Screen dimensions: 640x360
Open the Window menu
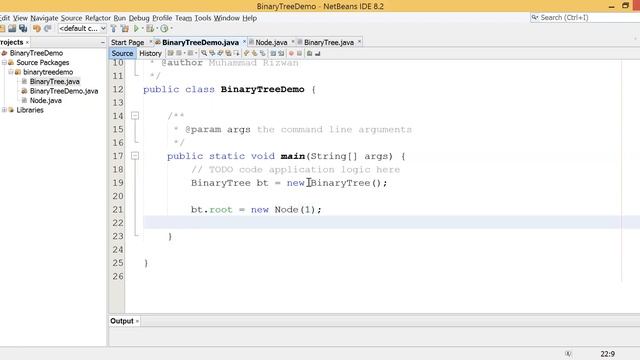click(227, 18)
